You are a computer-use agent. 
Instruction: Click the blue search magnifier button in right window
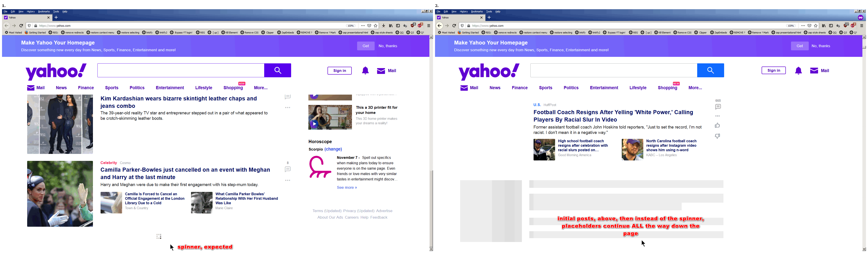pos(710,70)
